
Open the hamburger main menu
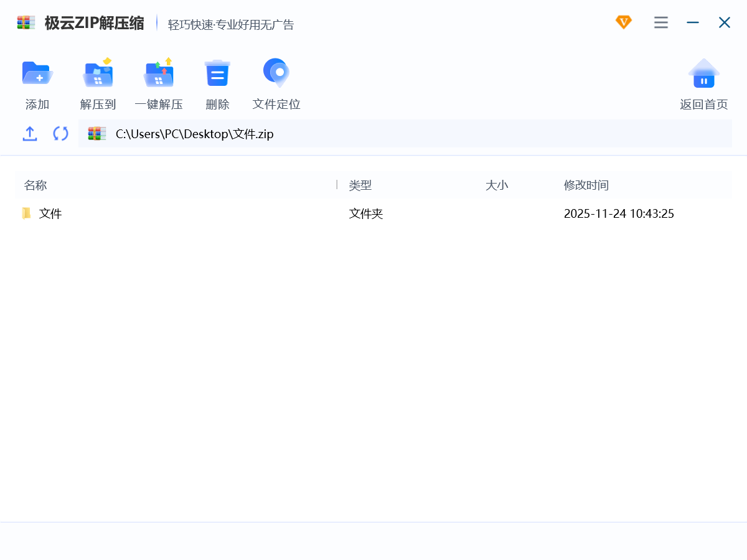tap(661, 23)
